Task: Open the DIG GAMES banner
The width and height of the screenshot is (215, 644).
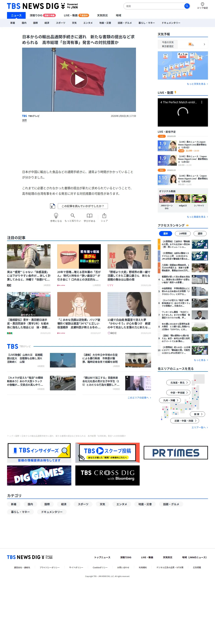Action: [x=39, y=475]
